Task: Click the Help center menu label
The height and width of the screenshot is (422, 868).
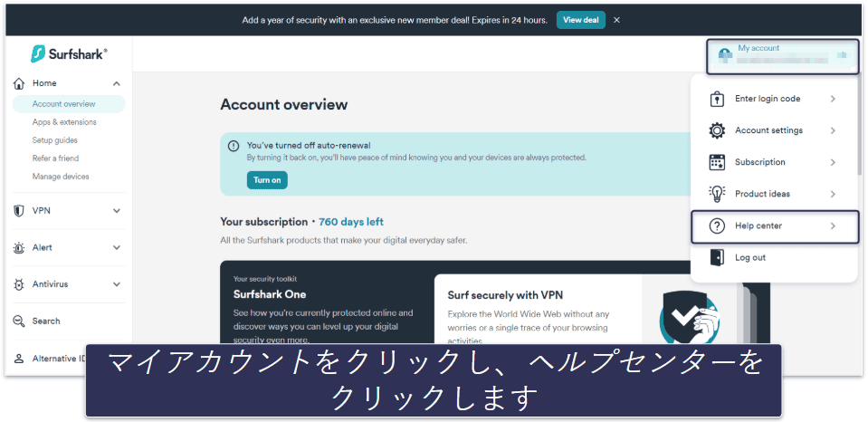Action: (758, 226)
